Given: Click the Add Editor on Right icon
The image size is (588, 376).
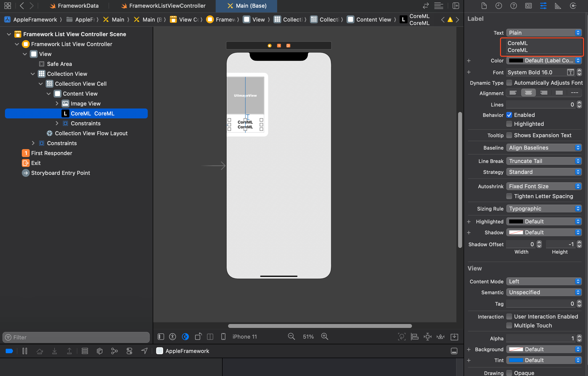Looking at the screenshot, I should pos(456,6).
